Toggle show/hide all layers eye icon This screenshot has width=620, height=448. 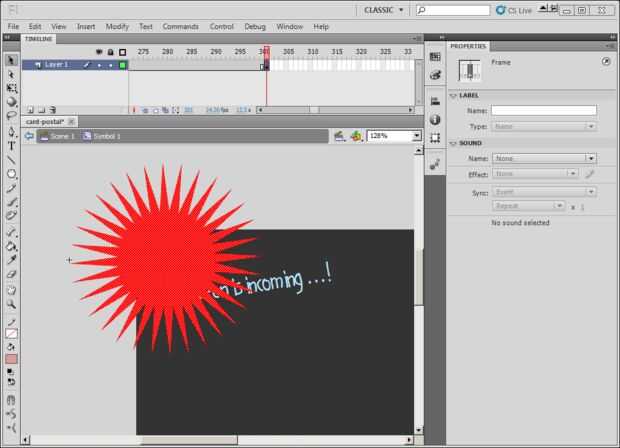(98, 51)
